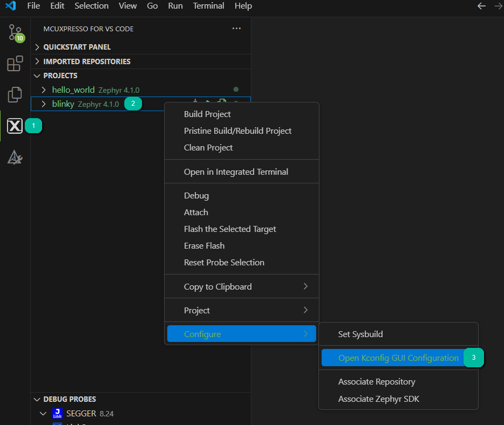Click the SEGGER J-Link probe icon
Image resolution: width=504 pixels, height=425 pixels.
click(57, 414)
